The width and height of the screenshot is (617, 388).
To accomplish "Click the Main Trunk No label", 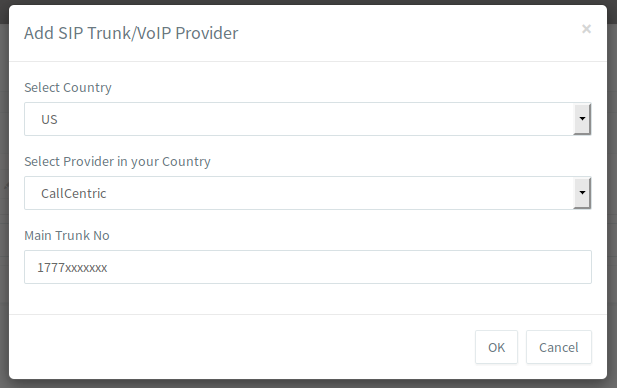I will (x=67, y=235).
